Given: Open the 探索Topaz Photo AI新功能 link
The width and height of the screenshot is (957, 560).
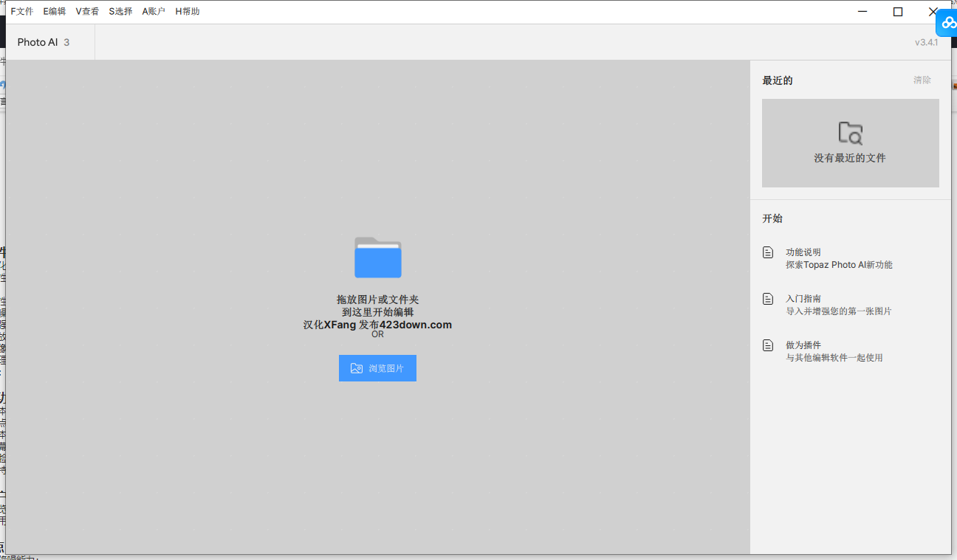Looking at the screenshot, I should pos(839,265).
